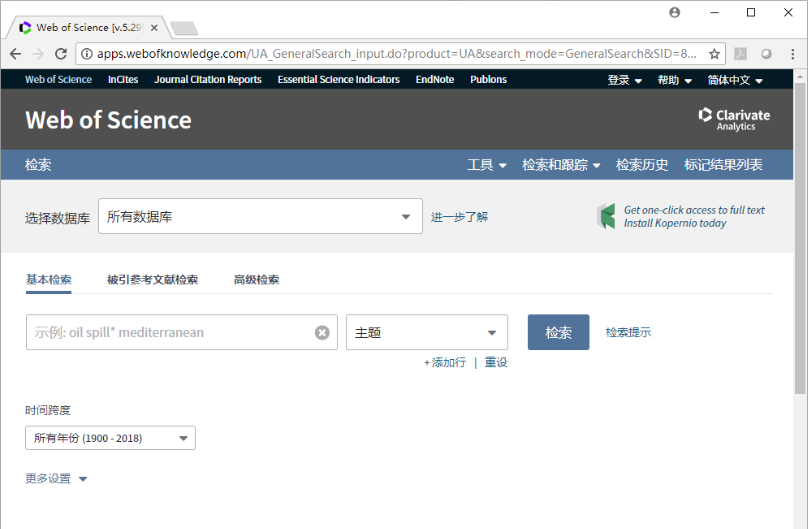Bookmark page with star icon
Viewport: 809px width, 529px height.
tap(714, 54)
